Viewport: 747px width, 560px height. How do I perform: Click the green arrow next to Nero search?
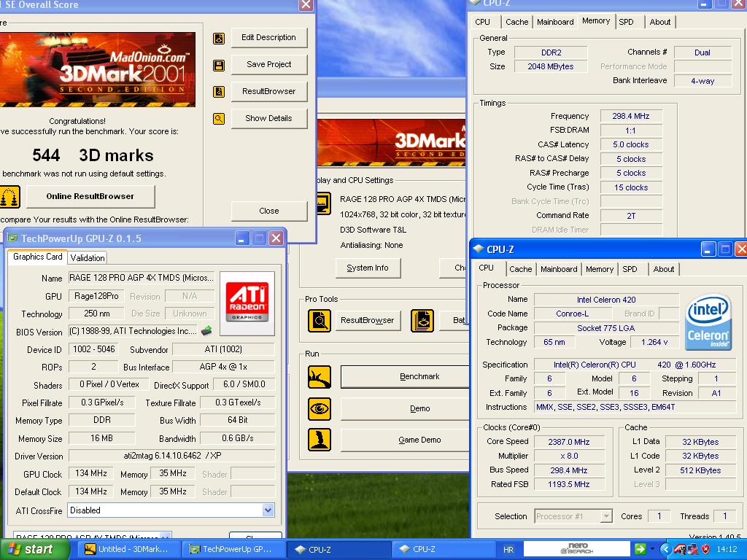coord(640,549)
